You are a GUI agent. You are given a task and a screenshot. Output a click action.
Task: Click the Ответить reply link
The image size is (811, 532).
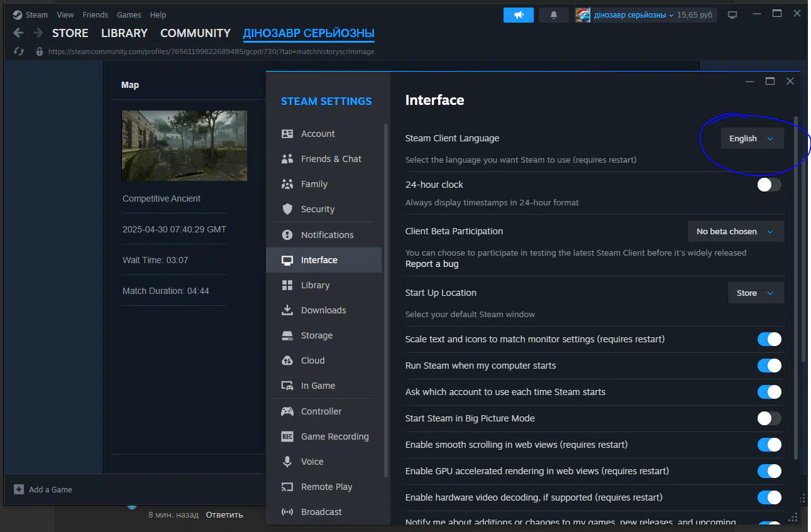(x=224, y=514)
